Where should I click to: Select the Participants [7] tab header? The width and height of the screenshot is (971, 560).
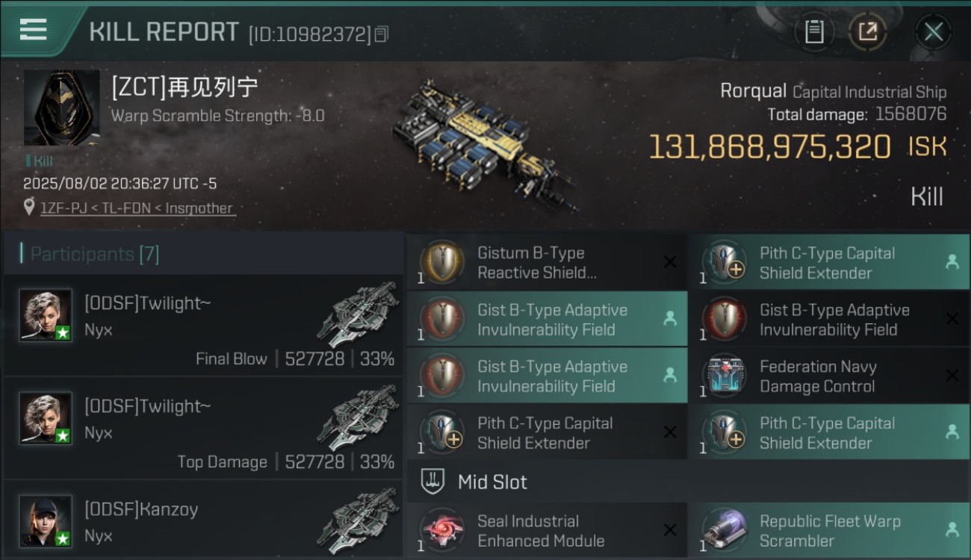tap(203, 254)
